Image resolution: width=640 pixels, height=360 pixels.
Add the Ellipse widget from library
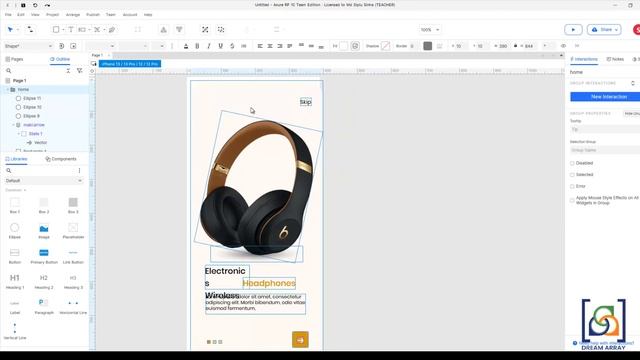click(15, 231)
